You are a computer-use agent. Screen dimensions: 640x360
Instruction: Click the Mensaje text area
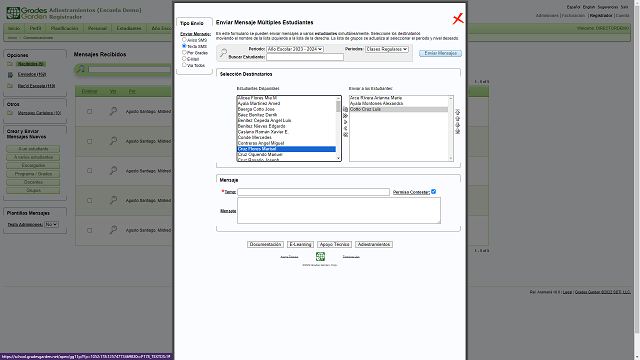339,211
